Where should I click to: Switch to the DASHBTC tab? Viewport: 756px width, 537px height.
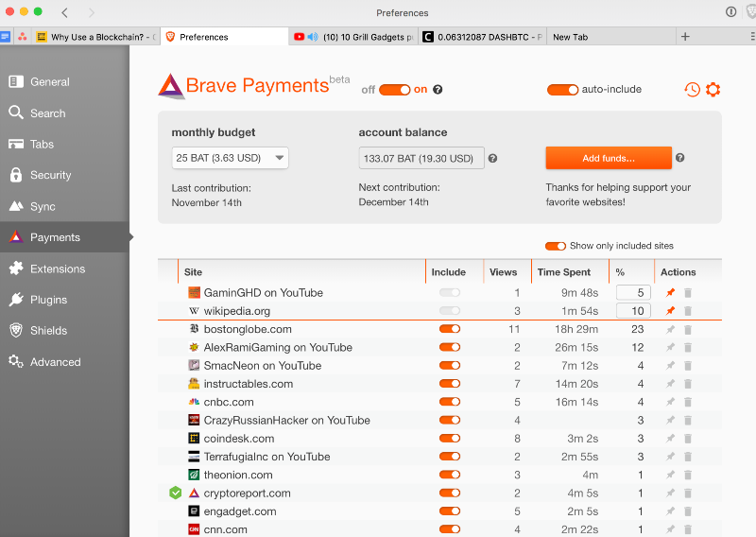(483, 37)
